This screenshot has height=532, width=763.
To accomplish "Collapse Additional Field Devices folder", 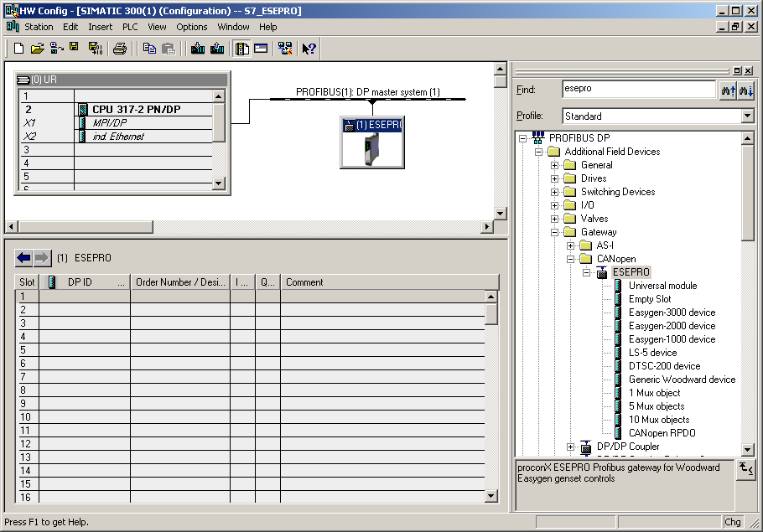I will point(538,152).
